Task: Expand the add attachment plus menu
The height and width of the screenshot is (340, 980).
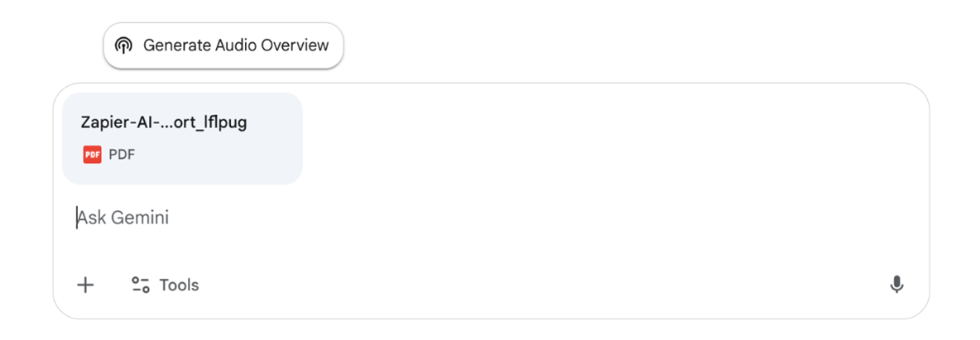Action: tap(85, 285)
